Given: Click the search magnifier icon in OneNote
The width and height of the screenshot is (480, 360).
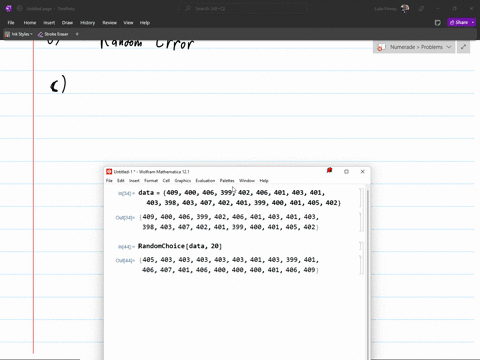Looking at the screenshot, I should click(188, 9).
